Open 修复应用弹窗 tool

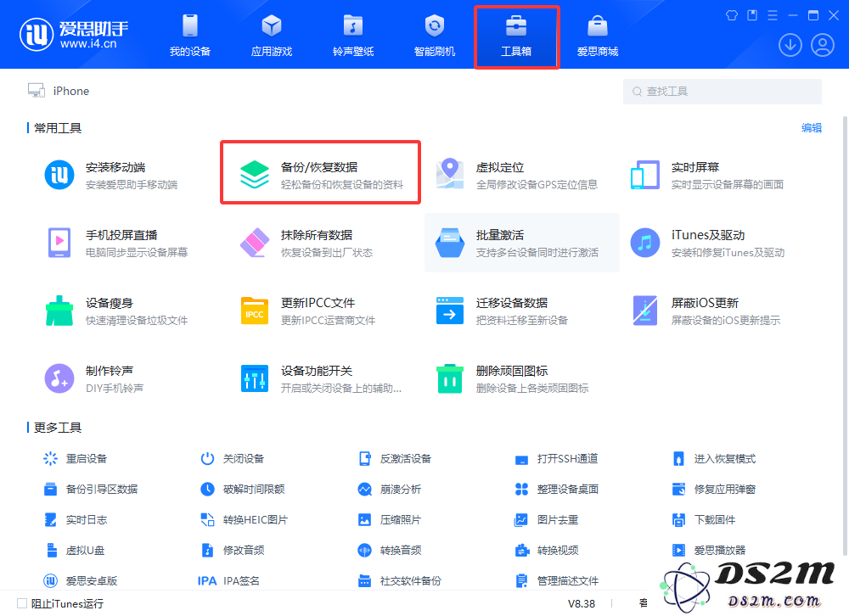[714, 490]
